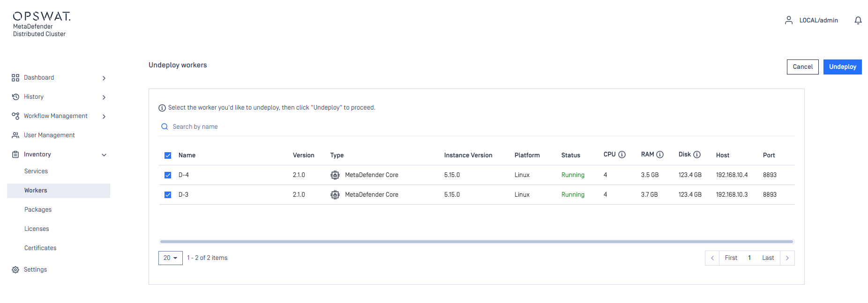Click the OPSWAT MetaDefender logo
Image resolution: width=868 pixels, height=303 pixels.
42,24
